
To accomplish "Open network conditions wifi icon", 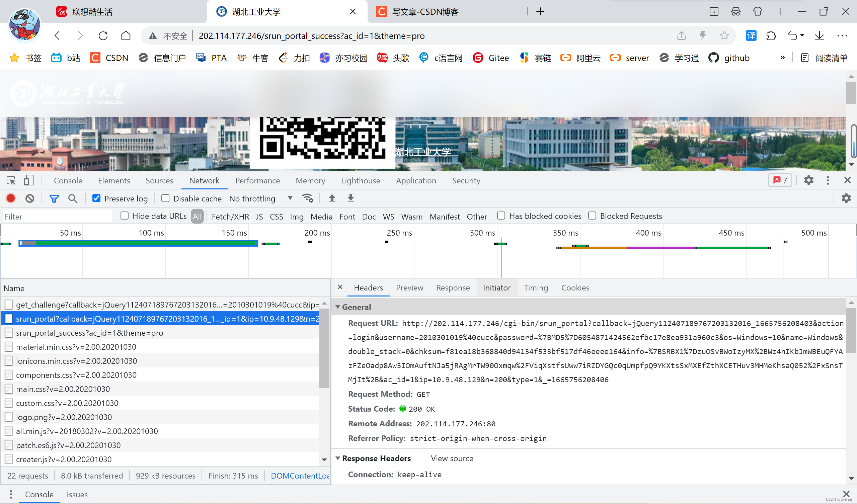I will [x=308, y=198].
